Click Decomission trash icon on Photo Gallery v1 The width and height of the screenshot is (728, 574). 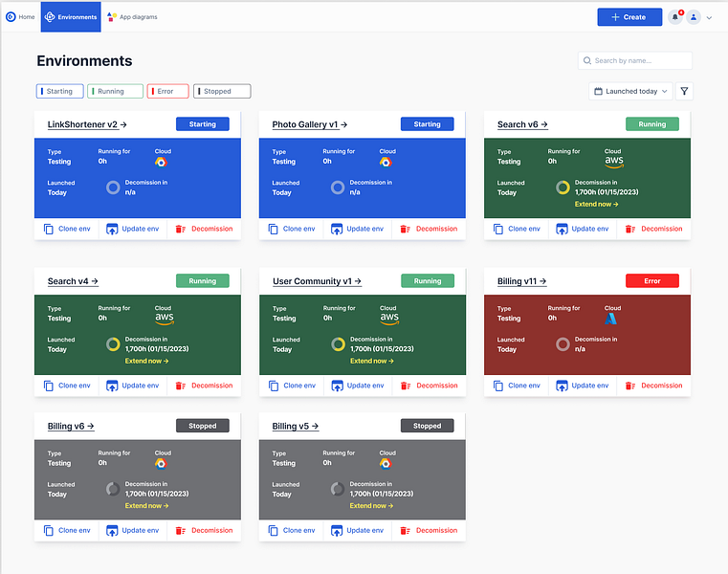coord(406,229)
